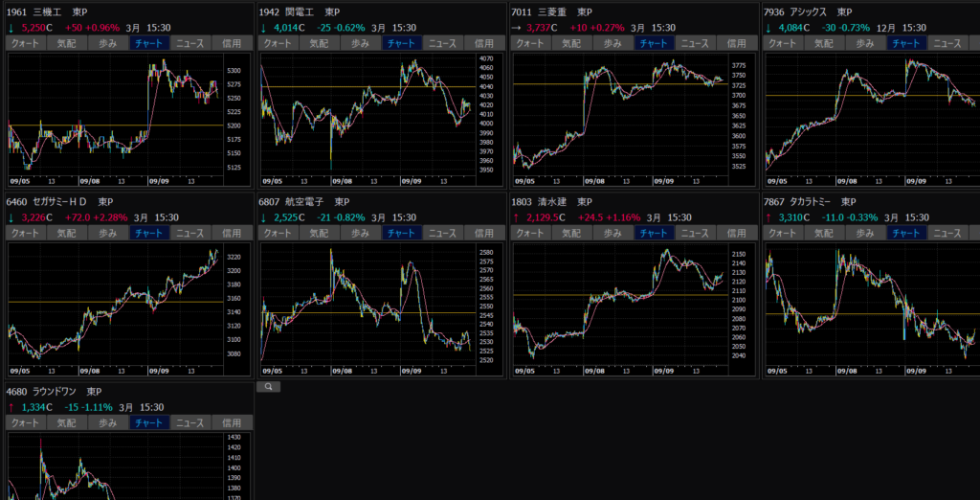980x500 pixels.
Task: Click the up arrow icon for タカラトミー
Action: pyautogui.click(x=768, y=217)
